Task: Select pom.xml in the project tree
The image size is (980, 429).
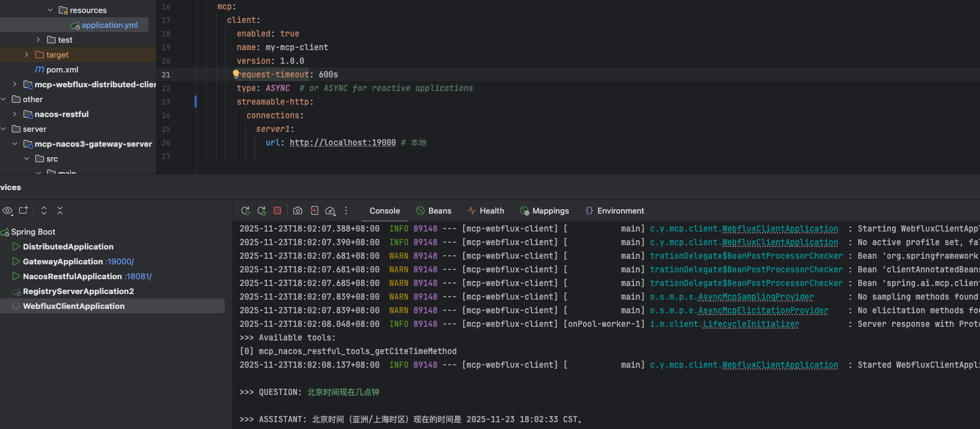Action: tap(62, 69)
